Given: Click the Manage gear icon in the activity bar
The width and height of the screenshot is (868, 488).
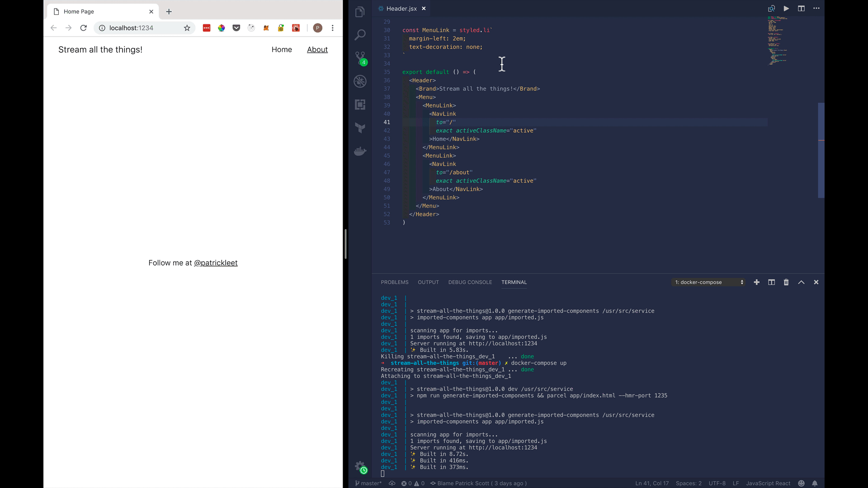Looking at the screenshot, I should click(x=360, y=466).
